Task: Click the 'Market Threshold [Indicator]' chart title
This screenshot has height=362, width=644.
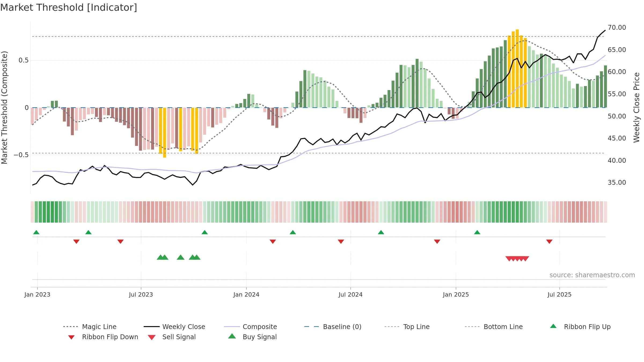Action: click(69, 8)
